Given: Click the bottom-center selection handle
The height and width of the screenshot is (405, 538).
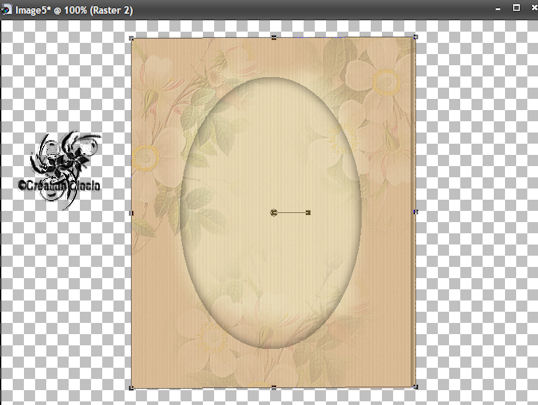Looking at the screenshot, I should coord(273,387).
